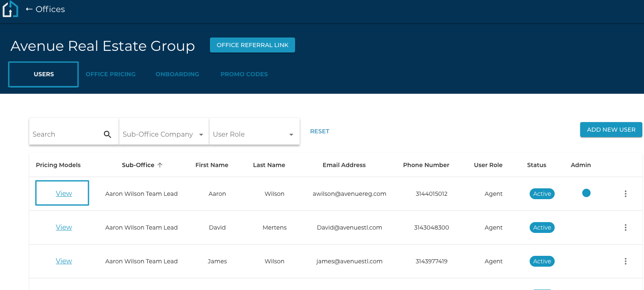Open the Onboarding tab
The image size is (644, 290).
(x=177, y=74)
